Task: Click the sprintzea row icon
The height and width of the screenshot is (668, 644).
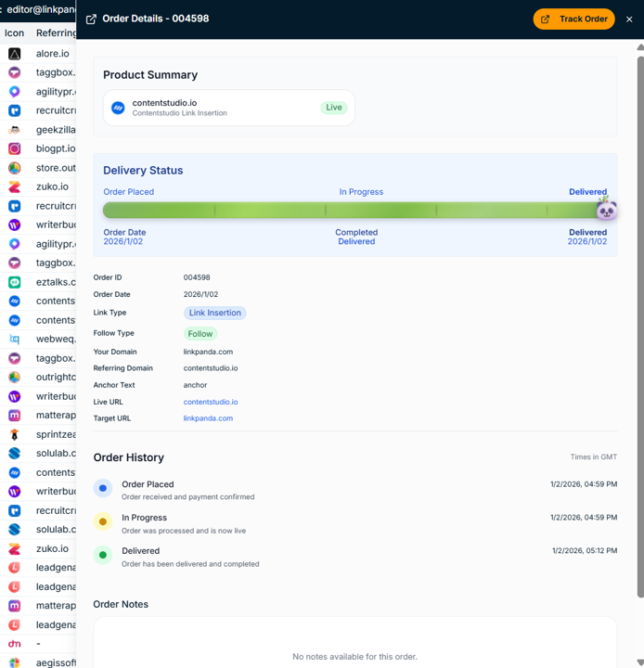Action: [15, 434]
